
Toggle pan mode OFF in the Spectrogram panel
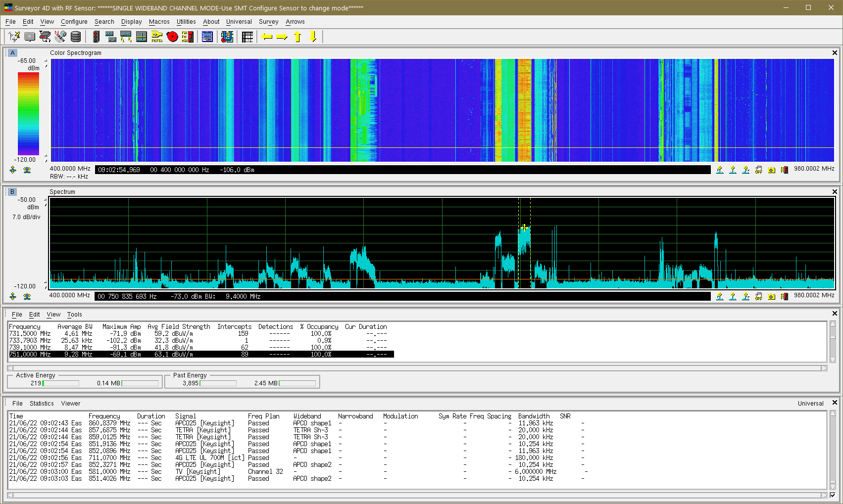coord(758,170)
